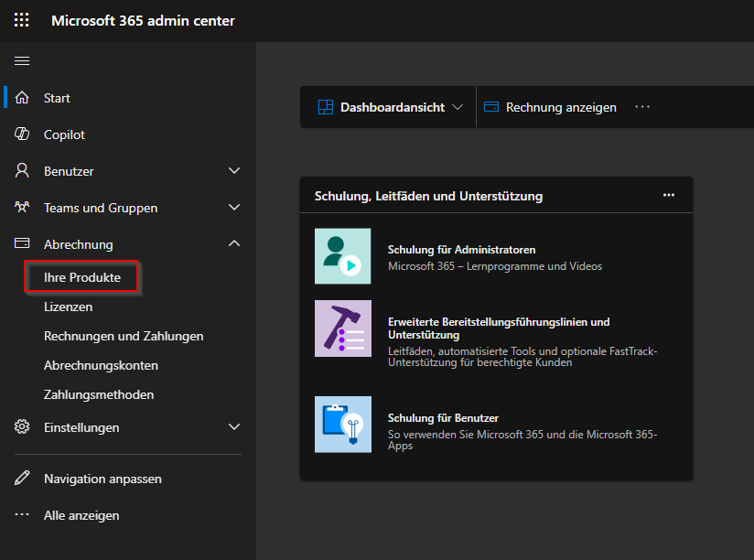Click the Benutzer person icon

22,170
